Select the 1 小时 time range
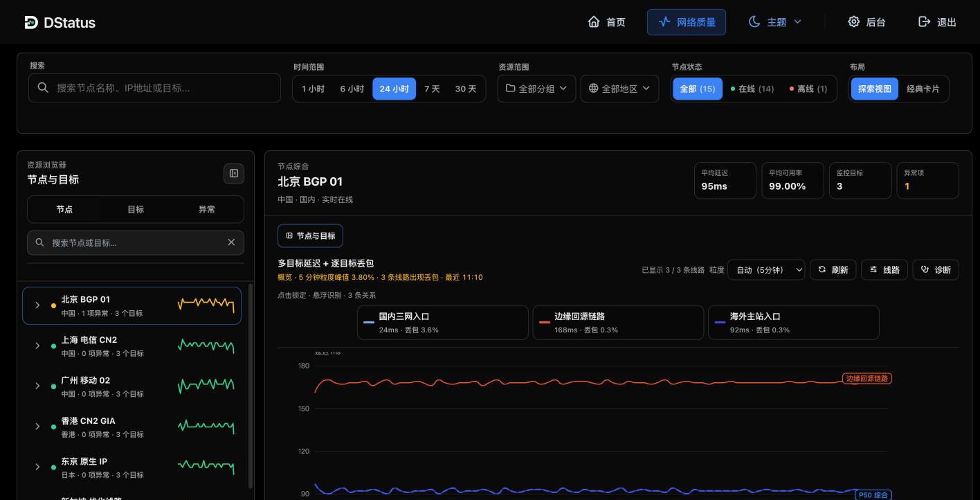 (x=313, y=89)
